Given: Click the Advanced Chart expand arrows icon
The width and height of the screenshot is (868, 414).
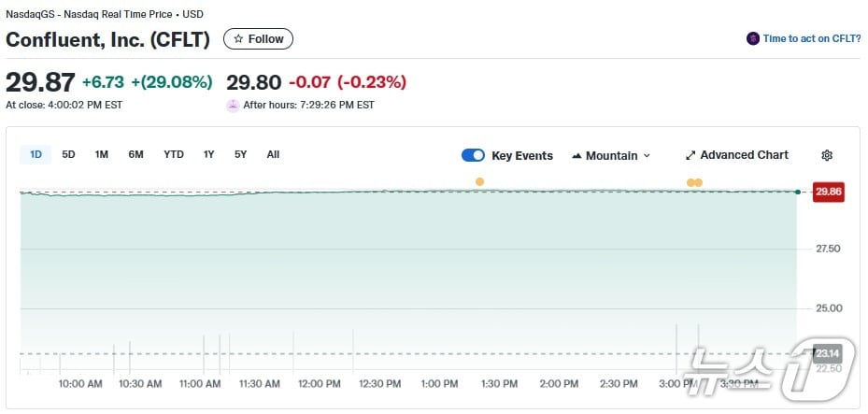Looking at the screenshot, I should pyautogui.click(x=690, y=155).
